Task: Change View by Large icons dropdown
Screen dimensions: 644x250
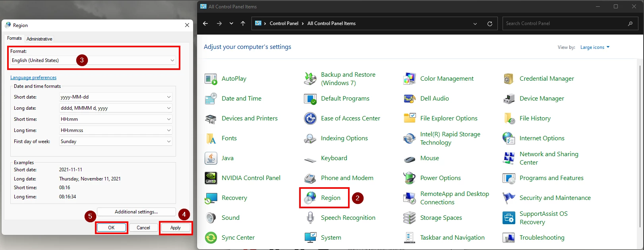Action: pyautogui.click(x=594, y=47)
